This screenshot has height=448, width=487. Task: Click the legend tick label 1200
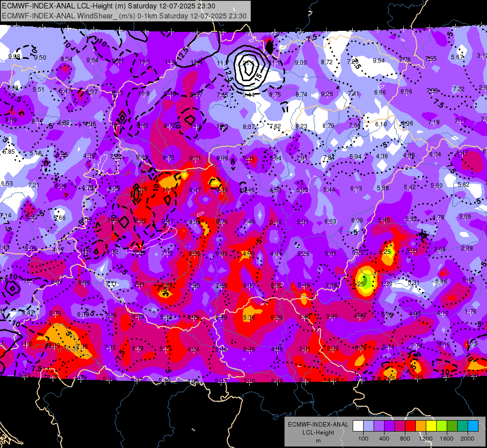425,439
